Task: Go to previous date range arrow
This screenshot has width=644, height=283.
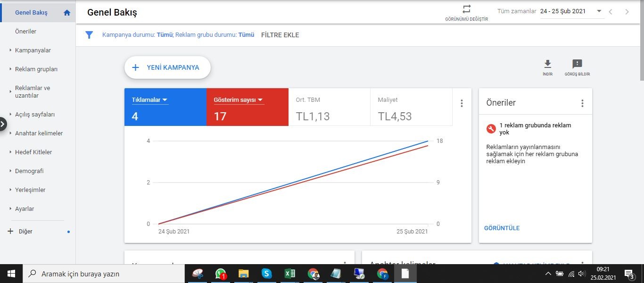Action: [611, 12]
